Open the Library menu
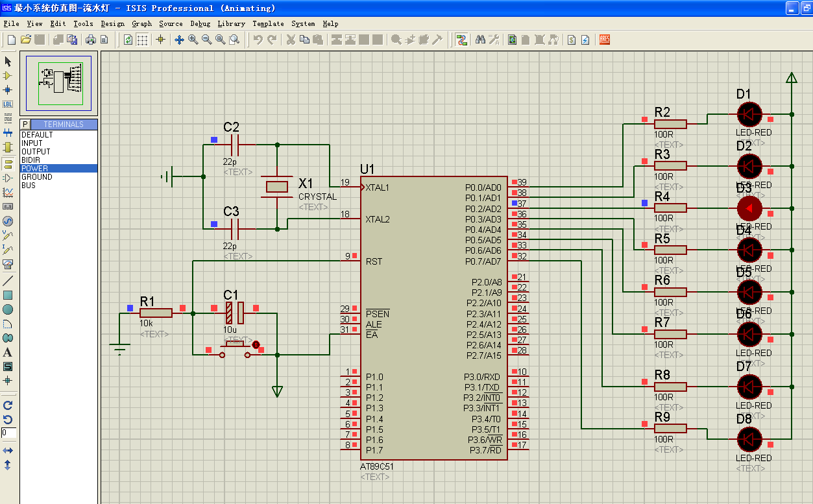The width and height of the screenshot is (813, 504). coord(231,23)
